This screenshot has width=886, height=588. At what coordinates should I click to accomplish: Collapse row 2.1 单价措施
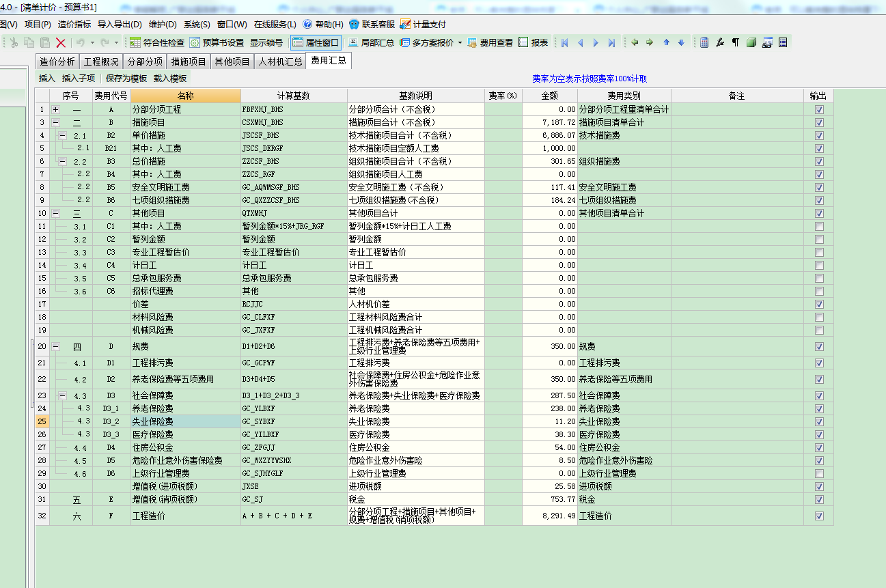pos(62,135)
